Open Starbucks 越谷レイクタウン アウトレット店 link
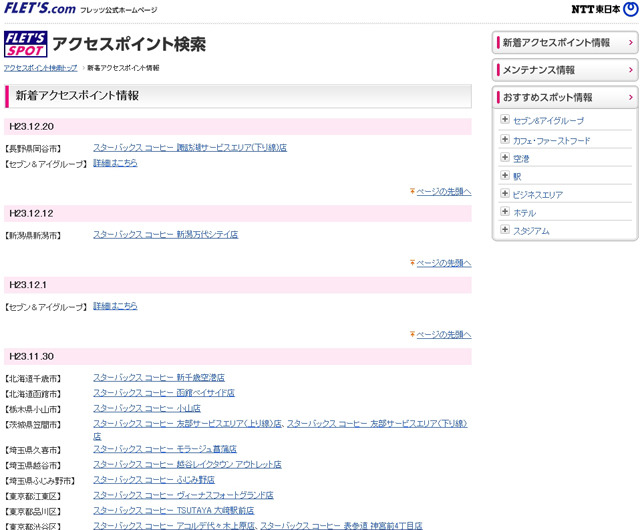The height and width of the screenshot is (530, 640). 187,464
